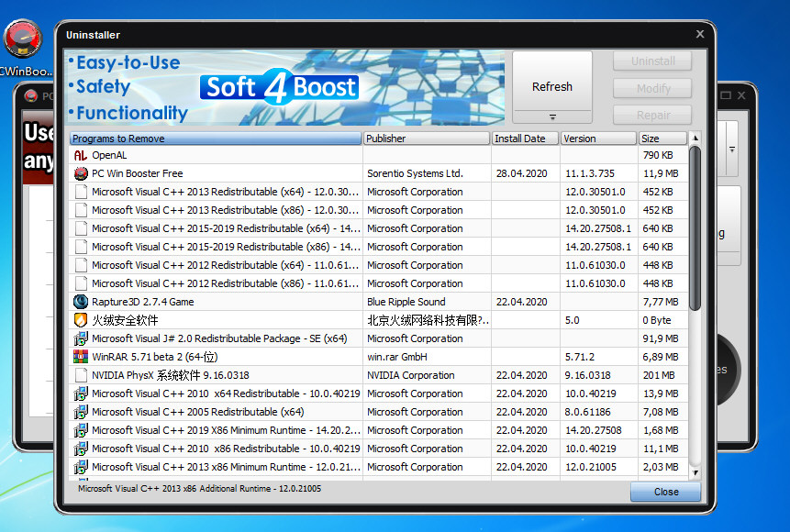Select the OpenAL row text

(109, 155)
